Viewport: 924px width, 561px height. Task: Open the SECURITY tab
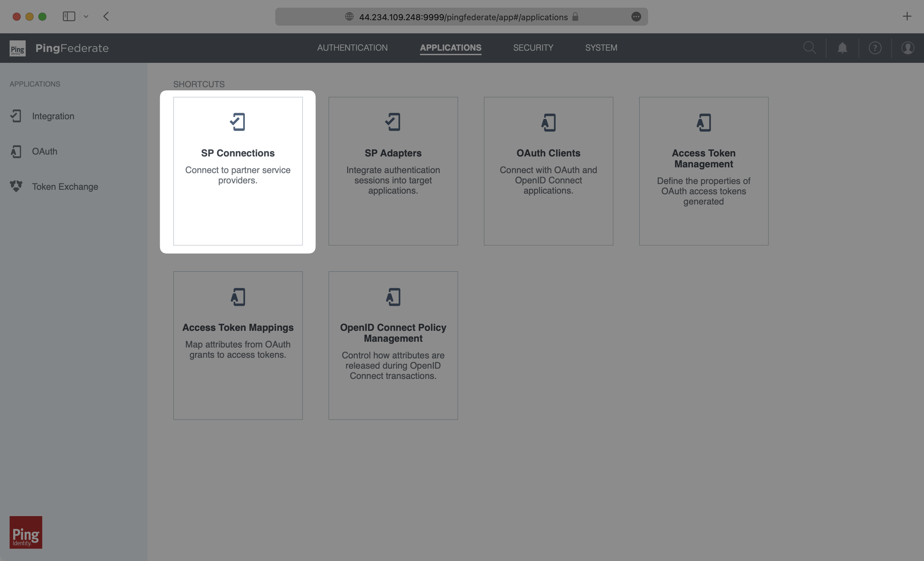pos(533,47)
